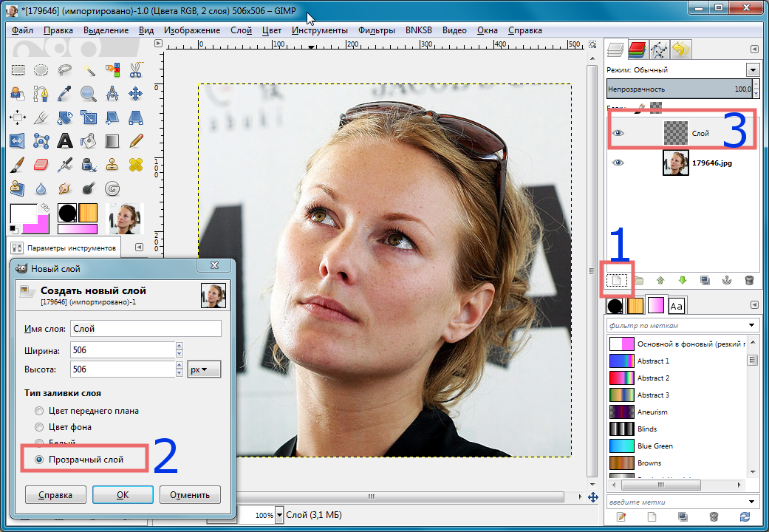This screenshot has width=769, height=532.
Task: Select the Move tool
Action: click(136, 93)
